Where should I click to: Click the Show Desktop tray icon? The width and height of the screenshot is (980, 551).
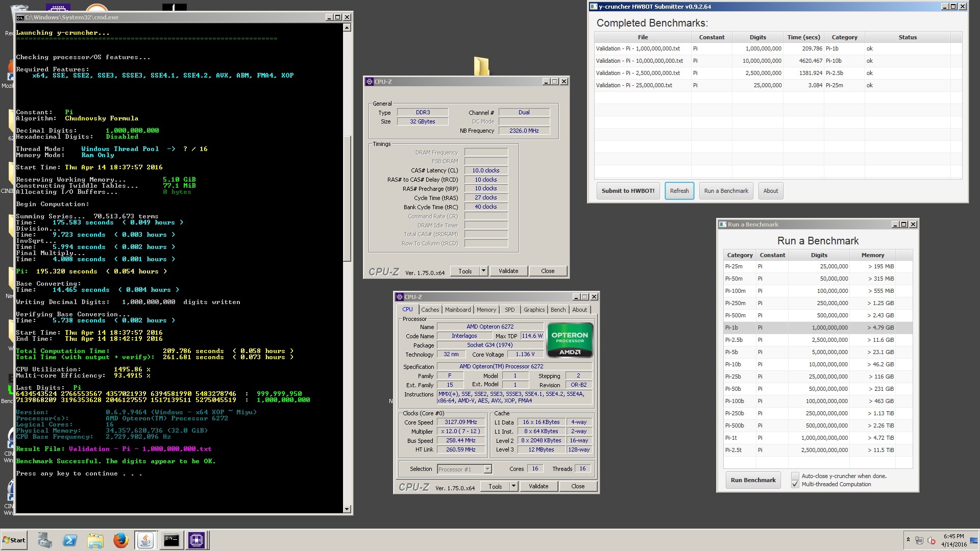point(974,540)
